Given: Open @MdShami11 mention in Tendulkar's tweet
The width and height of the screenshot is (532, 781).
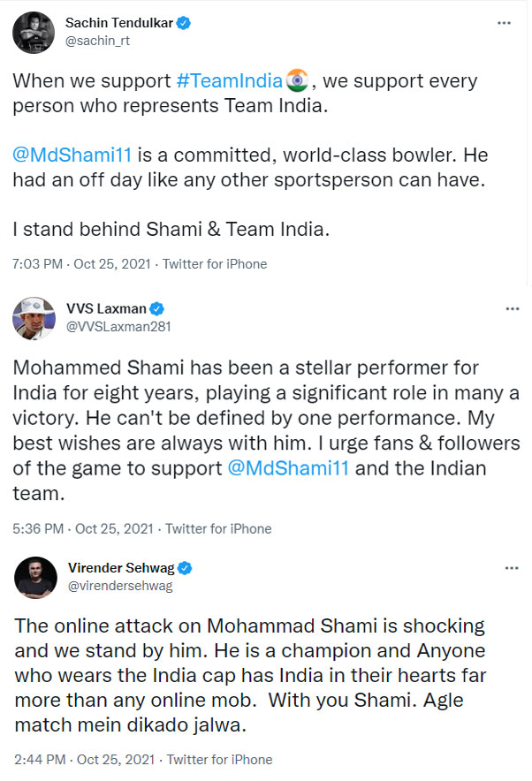Looking at the screenshot, I should (x=72, y=155).
